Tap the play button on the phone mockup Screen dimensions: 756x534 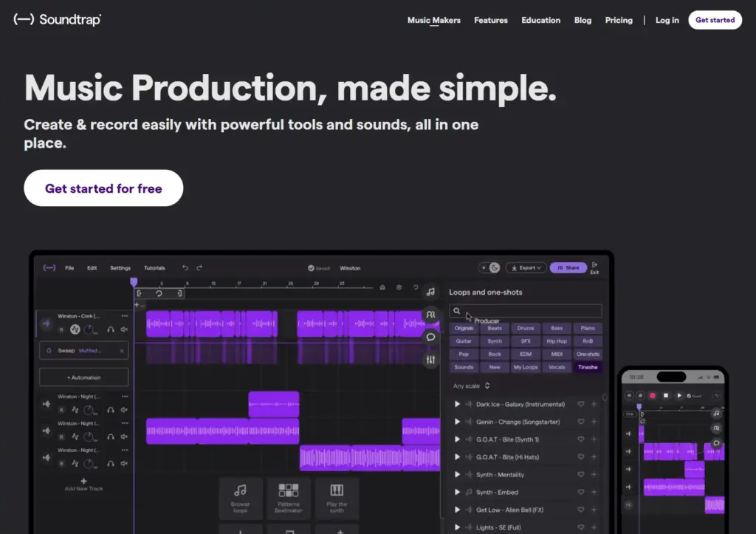click(679, 396)
